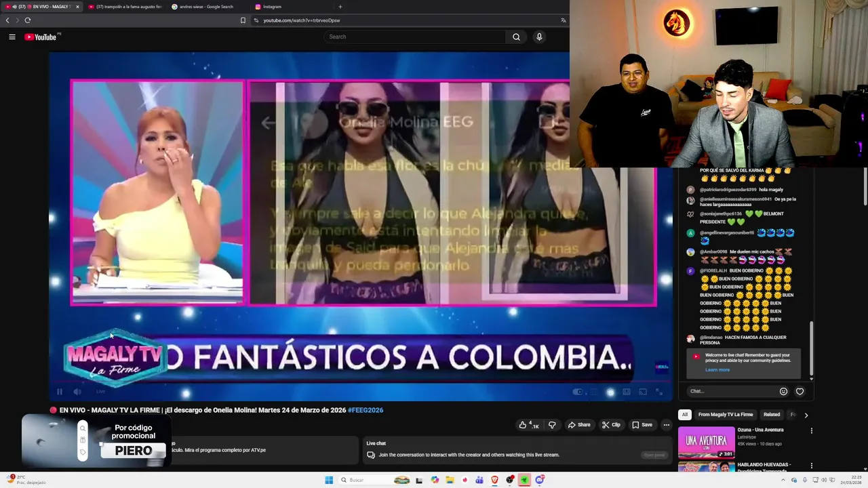Toggle the autoplay switch in the player

578,391
